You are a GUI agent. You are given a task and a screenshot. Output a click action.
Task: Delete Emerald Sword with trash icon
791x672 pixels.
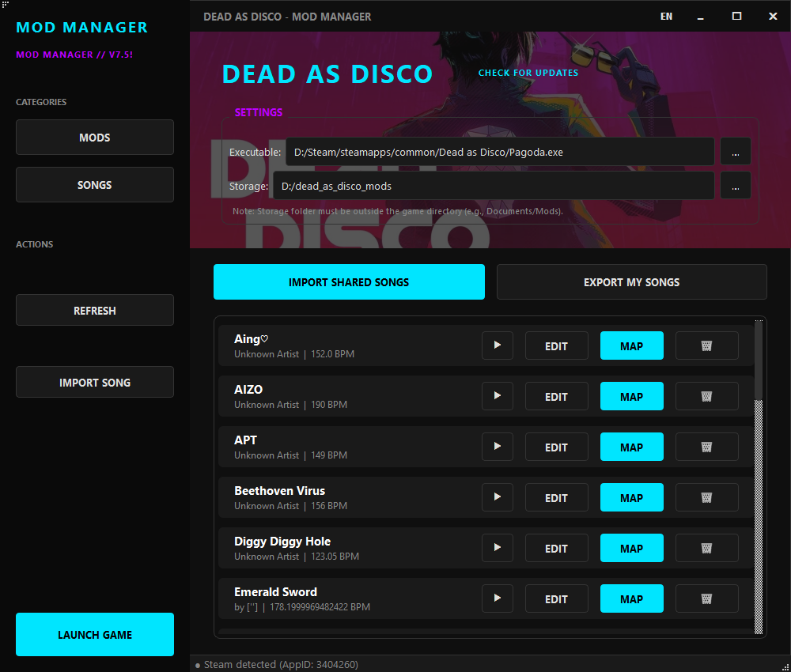coord(706,598)
